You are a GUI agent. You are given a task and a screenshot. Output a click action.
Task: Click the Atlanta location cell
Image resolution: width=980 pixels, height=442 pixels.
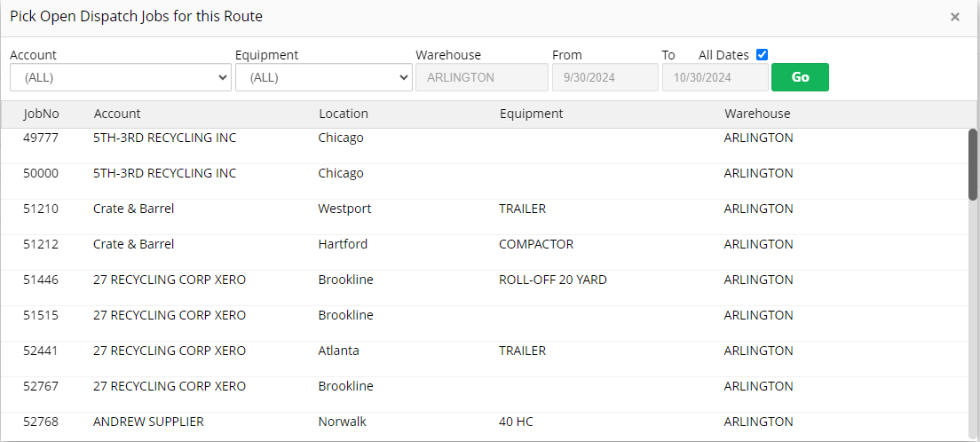pos(339,351)
